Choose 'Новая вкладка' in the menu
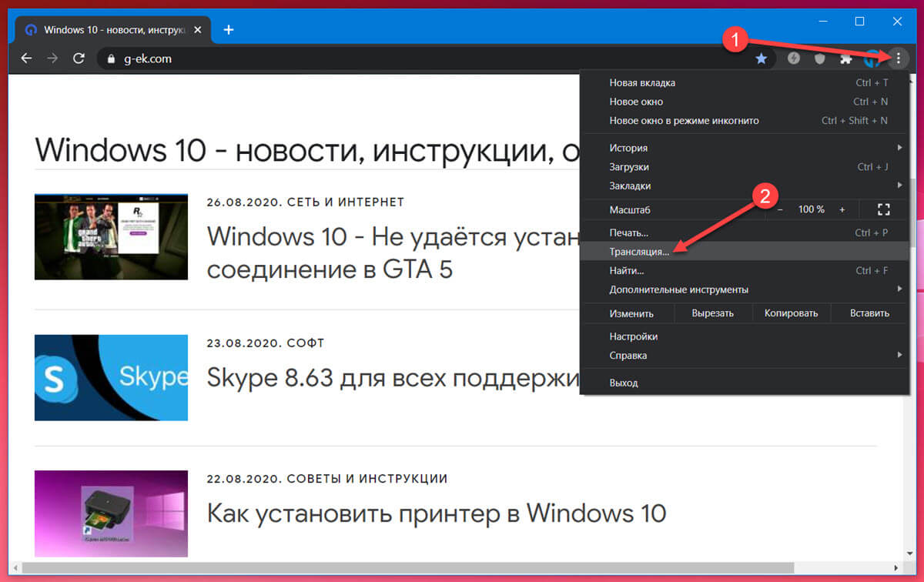This screenshot has height=582, width=924. pyautogui.click(x=745, y=82)
